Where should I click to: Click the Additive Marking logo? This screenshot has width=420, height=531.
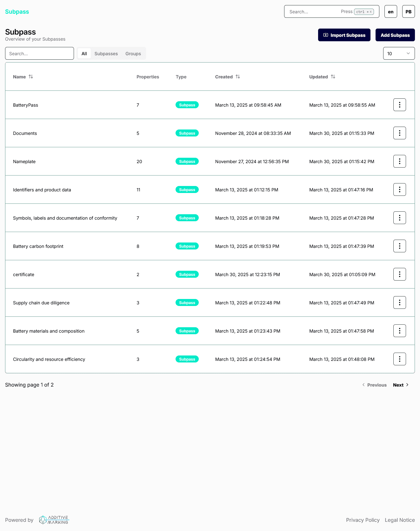(x=54, y=520)
